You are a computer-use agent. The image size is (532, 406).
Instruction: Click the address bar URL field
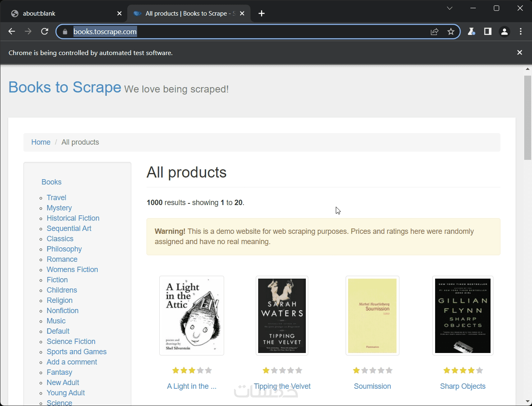point(246,32)
